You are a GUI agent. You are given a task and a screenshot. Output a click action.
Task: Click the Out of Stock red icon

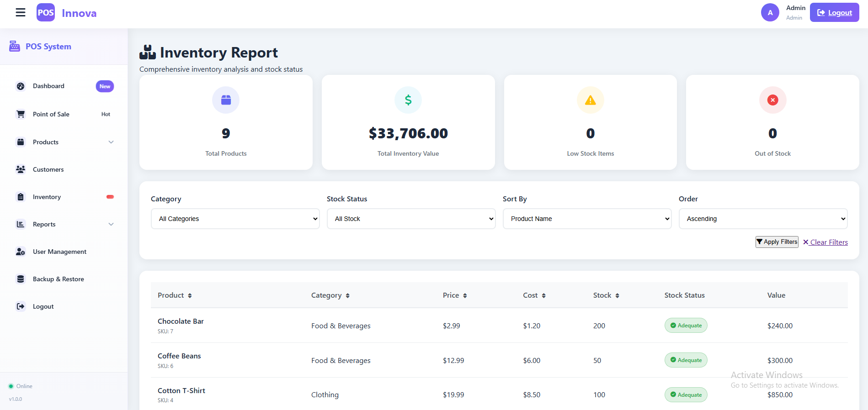tap(772, 100)
